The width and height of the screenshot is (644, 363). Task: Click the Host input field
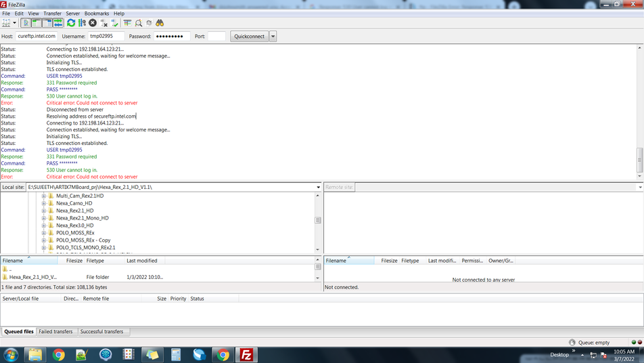(x=37, y=36)
